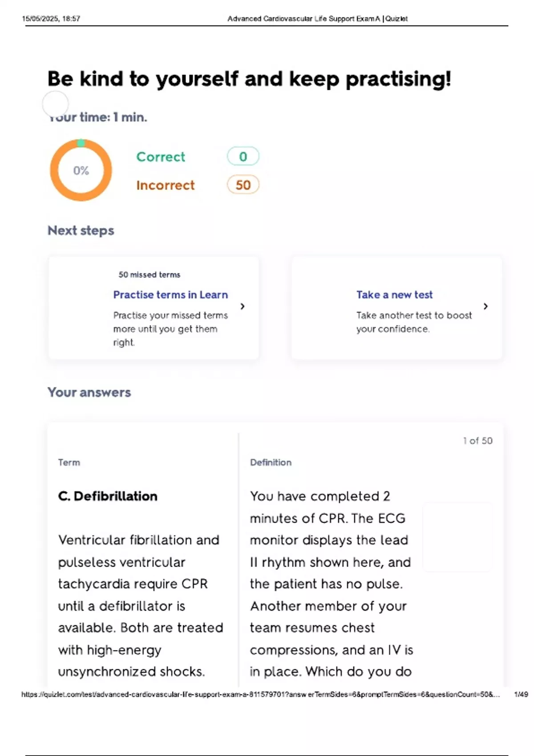Viewport: 534px width, 756px height.
Task: Click the Term column label
Action: pos(69,462)
